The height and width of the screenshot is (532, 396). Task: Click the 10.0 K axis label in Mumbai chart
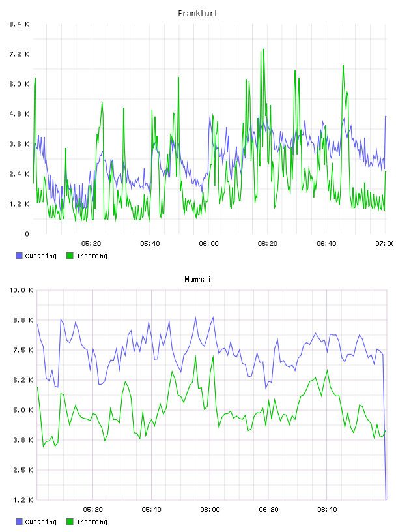click(21, 290)
